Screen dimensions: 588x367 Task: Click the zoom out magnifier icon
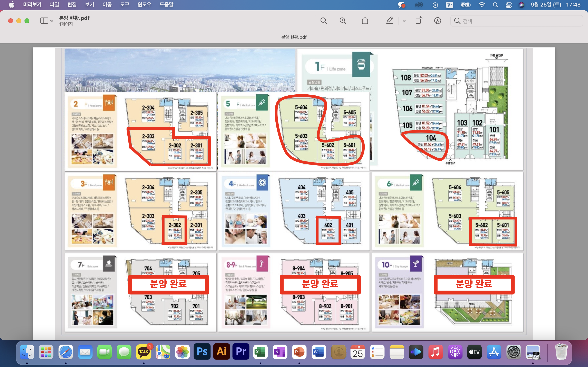323,21
